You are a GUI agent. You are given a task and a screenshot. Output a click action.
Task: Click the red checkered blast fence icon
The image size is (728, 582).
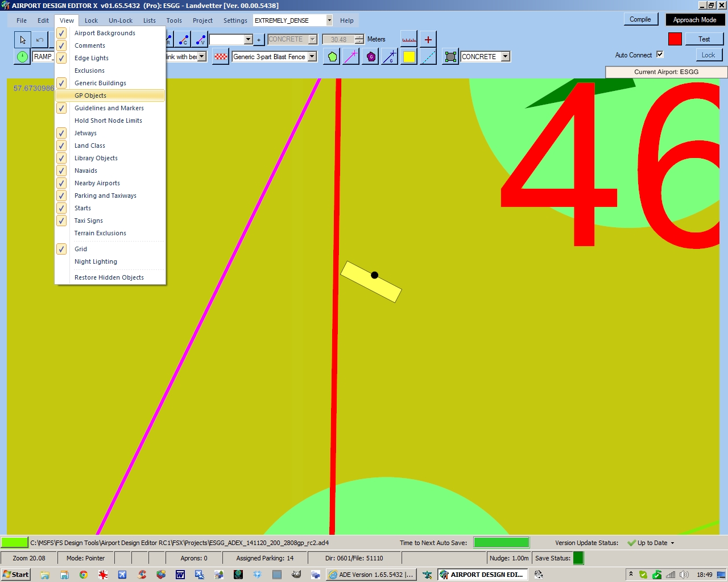tap(221, 57)
